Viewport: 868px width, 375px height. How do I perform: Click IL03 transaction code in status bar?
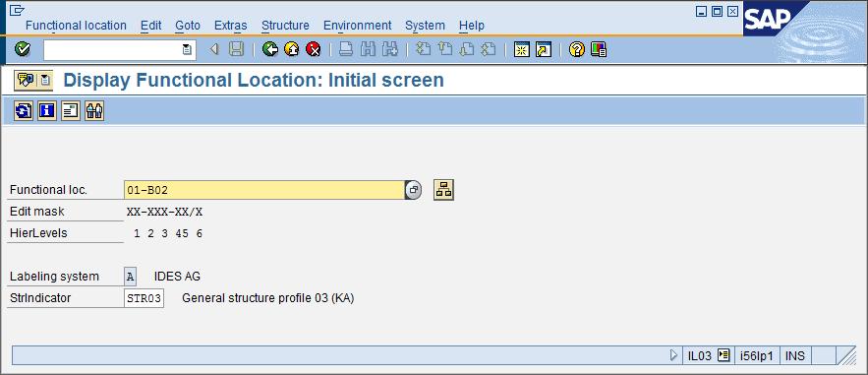699,355
